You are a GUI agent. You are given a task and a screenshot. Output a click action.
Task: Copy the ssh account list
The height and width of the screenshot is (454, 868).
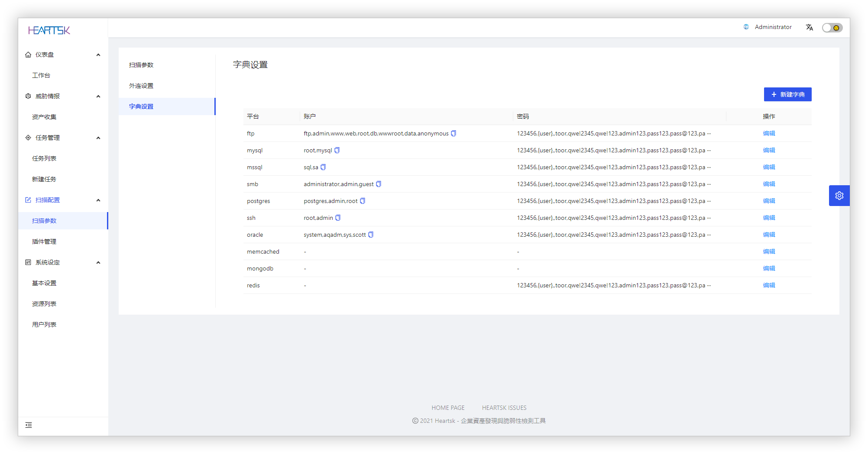click(x=338, y=218)
